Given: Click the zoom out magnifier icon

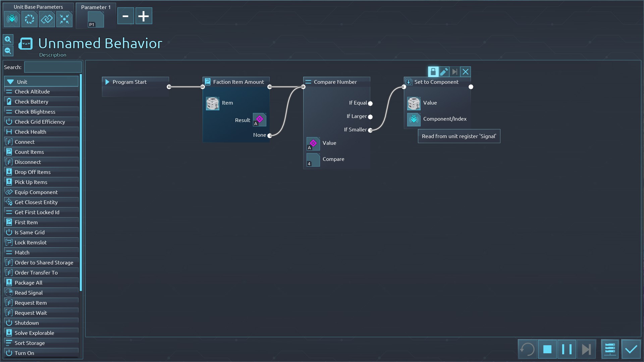Looking at the screenshot, I should coord(8,51).
